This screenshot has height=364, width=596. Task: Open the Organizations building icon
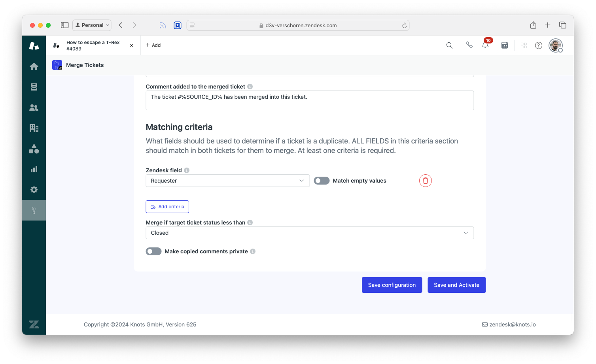34,128
